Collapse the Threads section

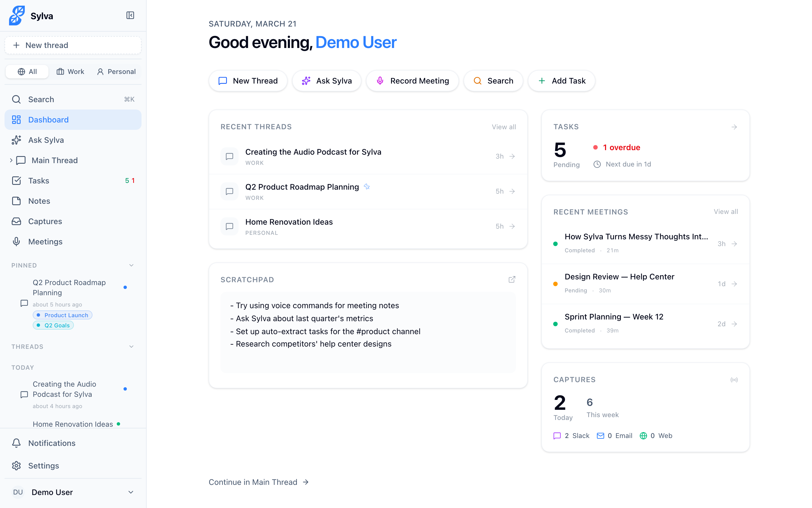pyautogui.click(x=131, y=347)
